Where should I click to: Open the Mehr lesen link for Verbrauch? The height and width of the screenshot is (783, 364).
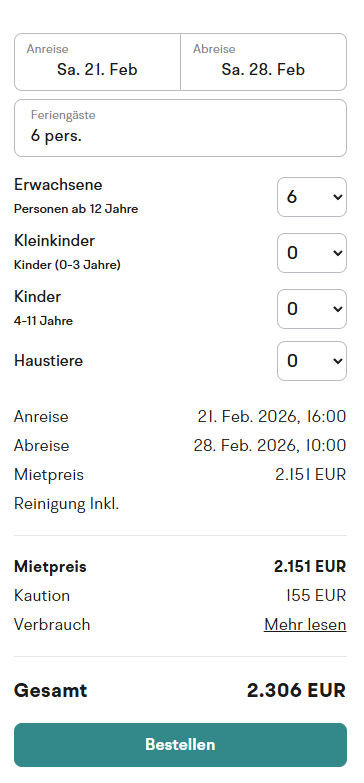click(305, 625)
